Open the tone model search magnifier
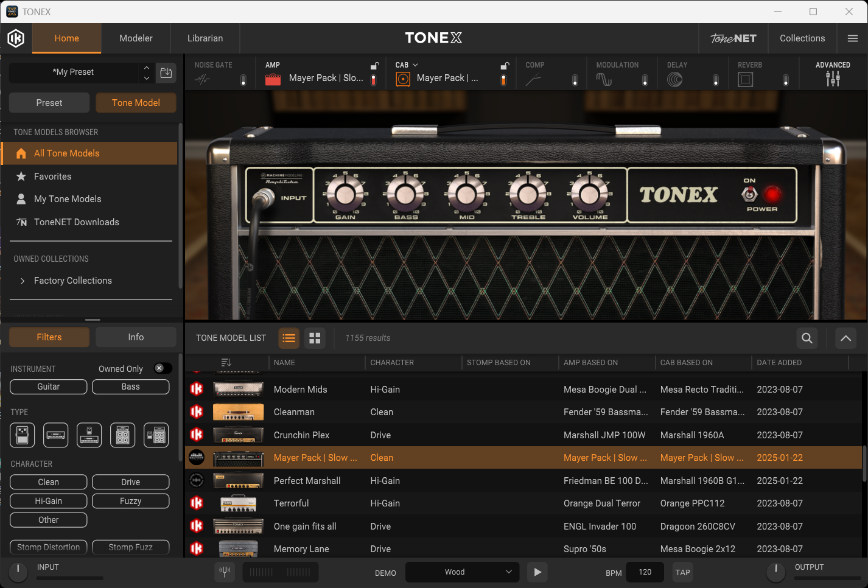Image resolution: width=868 pixels, height=588 pixels. point(807,338)
